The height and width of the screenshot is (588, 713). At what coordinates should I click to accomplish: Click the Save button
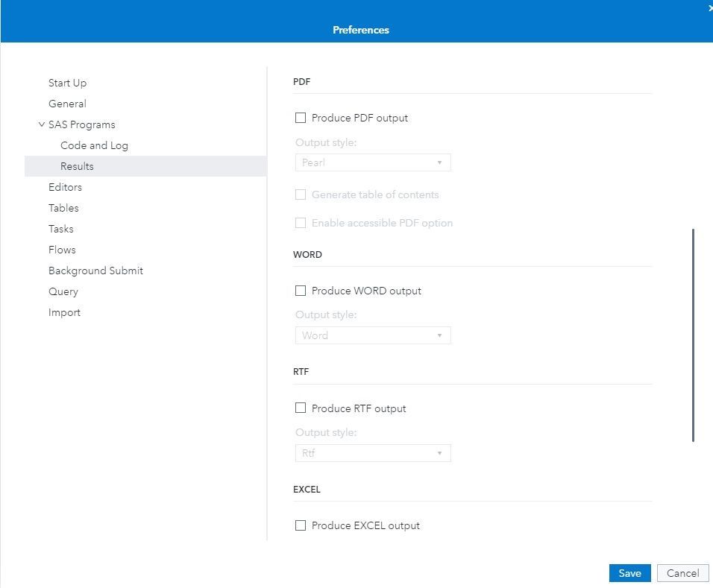pyautogui.click(x=629, y=573)
